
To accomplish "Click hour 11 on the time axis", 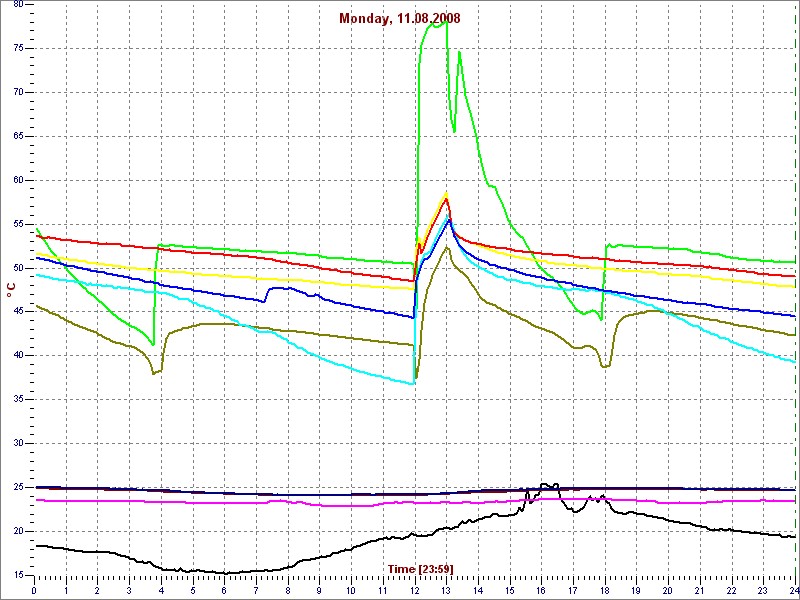I will click(x=383, y=591).
